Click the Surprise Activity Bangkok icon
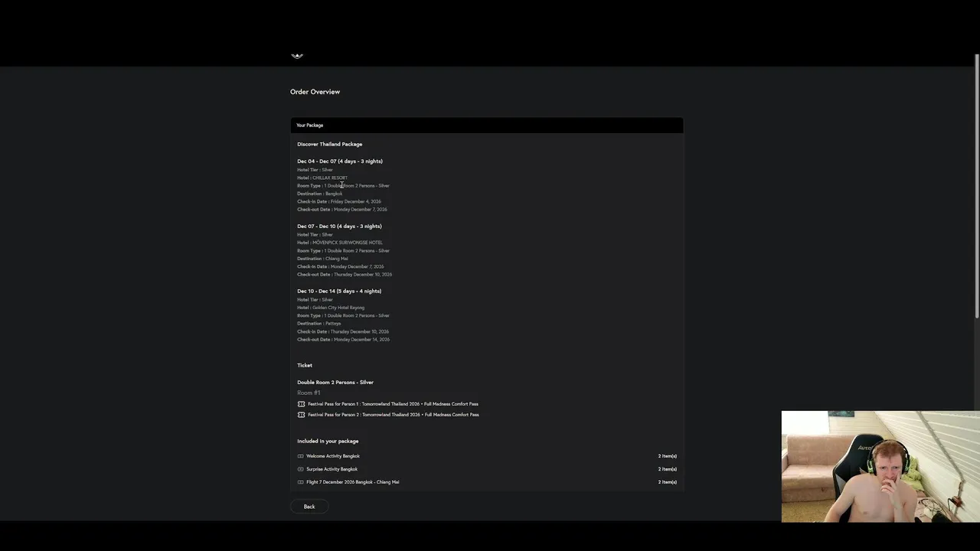The height and width of the screenshot is (551, 980). (x=300, y=469)
